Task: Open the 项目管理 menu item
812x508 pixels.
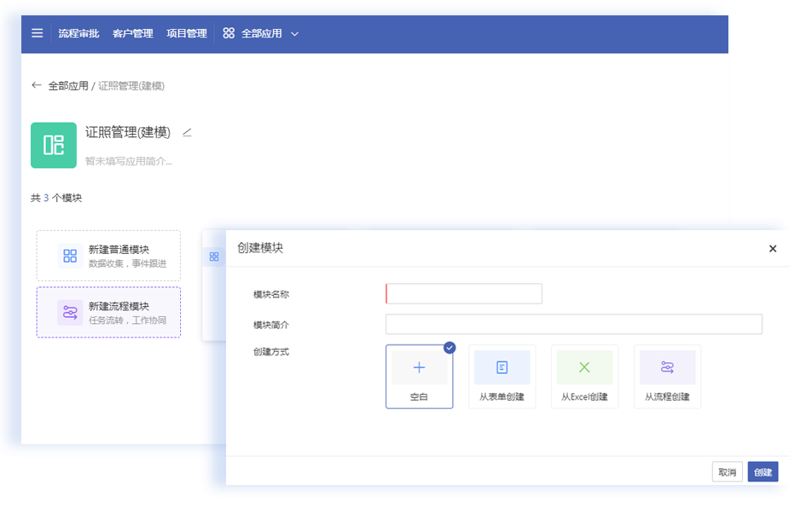Action: pyautogui.click(x=187, y=33)
